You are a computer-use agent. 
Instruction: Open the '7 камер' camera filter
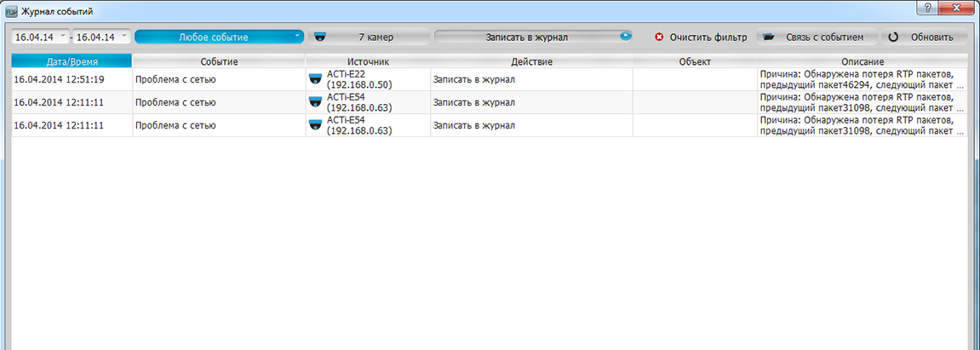tap(369, 37)
